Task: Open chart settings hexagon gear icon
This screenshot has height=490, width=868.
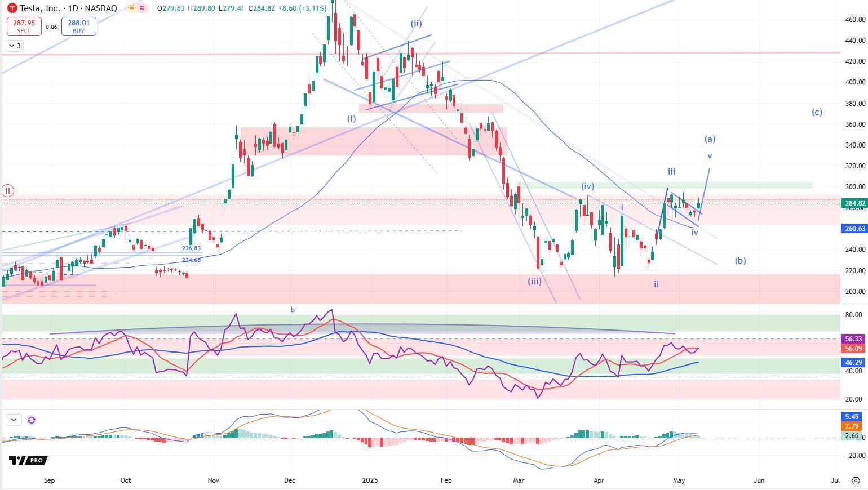Action: pyautogui.click(x=856, y=480)
